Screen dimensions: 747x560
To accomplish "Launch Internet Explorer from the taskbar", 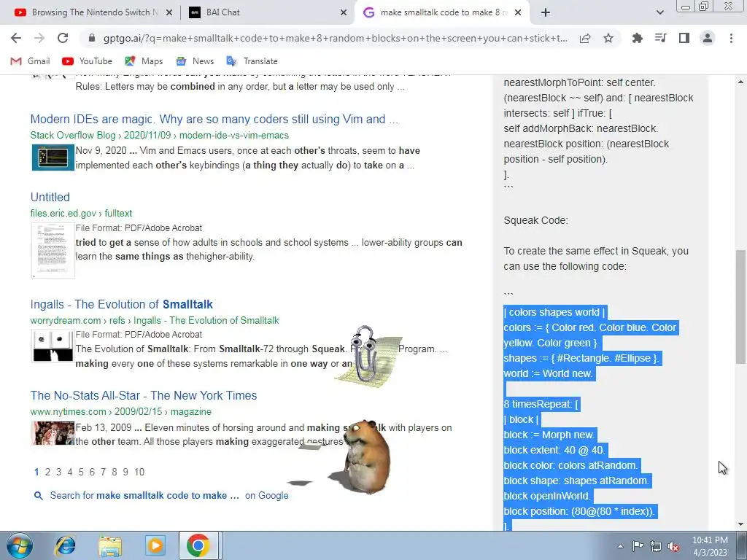I will pos(65,545).
